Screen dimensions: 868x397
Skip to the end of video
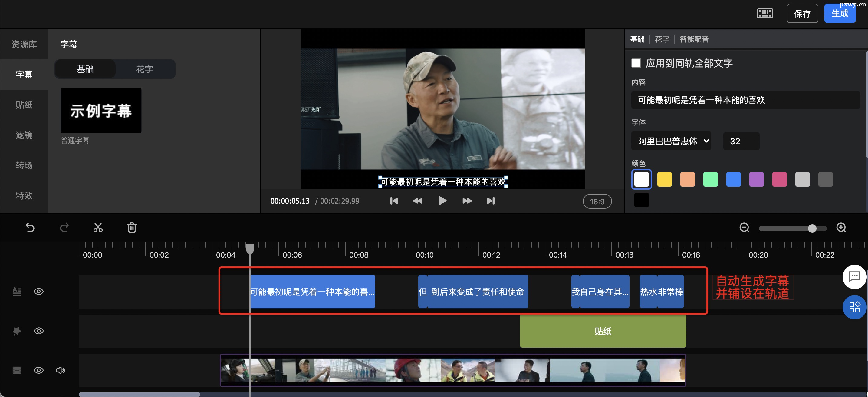[491, 201]
